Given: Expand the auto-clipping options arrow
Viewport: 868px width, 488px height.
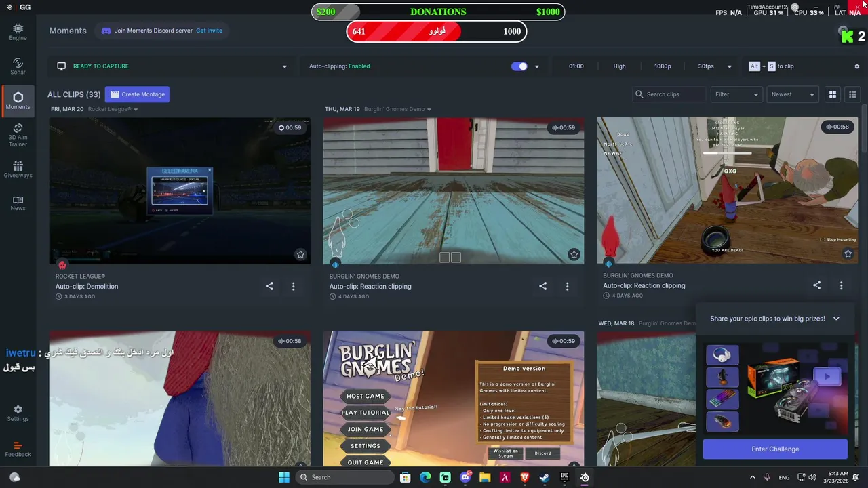Looking at the screenshot, I should [x=536, y=66].
